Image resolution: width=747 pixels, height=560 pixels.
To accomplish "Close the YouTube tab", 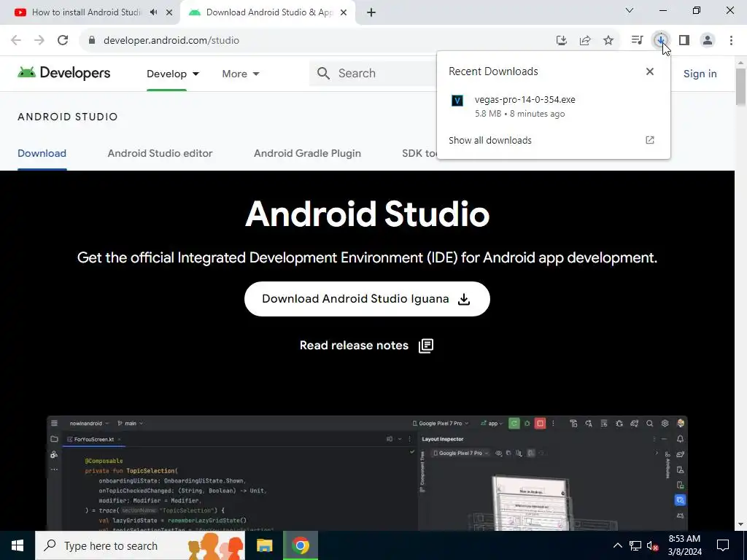I will click(x=169, y=12).
